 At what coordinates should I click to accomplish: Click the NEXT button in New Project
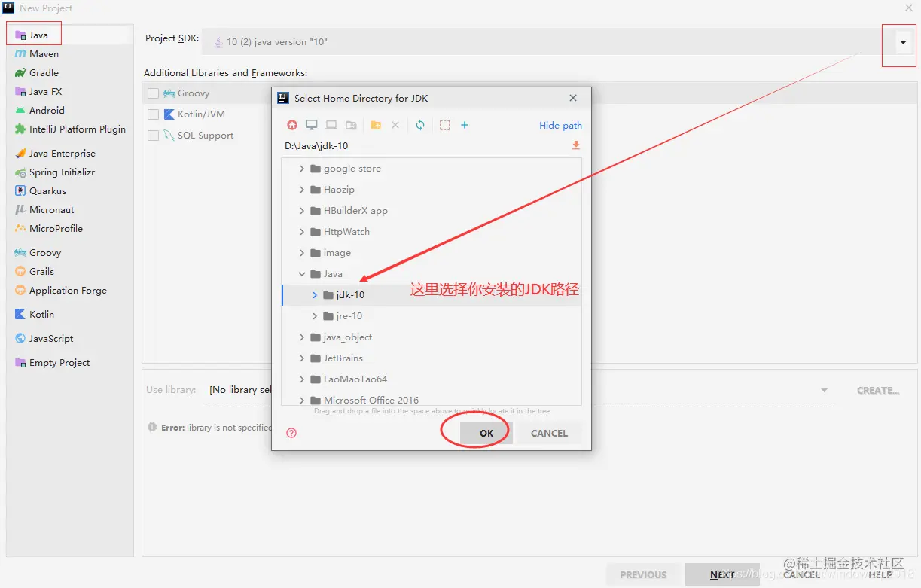click(x=722, y=574)
